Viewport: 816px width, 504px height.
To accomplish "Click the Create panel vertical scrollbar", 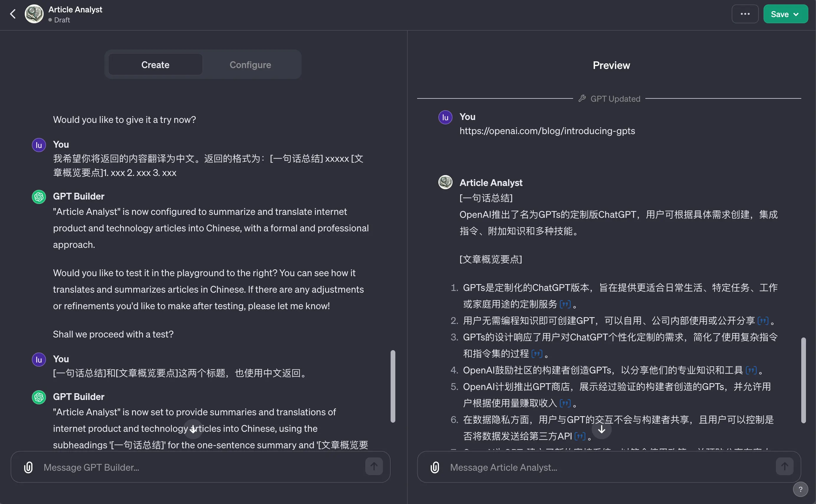I will pyautogui.click(x=393, y=387).
